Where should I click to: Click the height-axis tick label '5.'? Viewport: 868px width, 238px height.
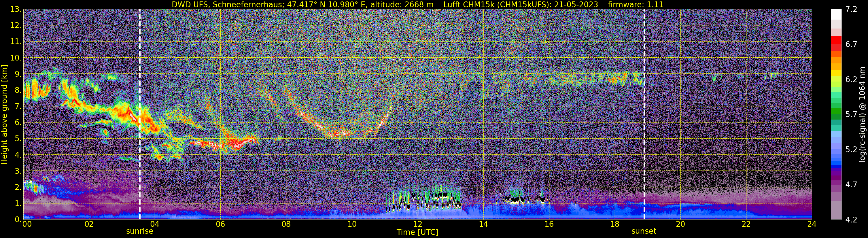click(x=18, y=139)
